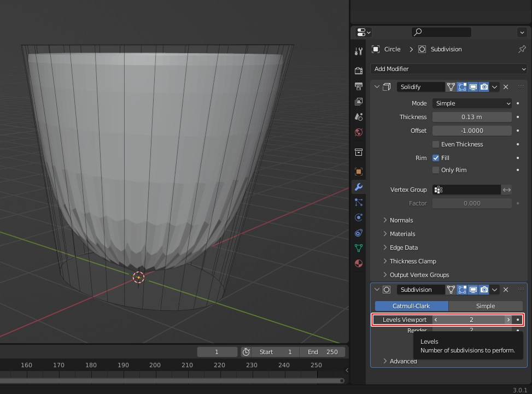Open the Tool properties tab
Screen dimensions: 532x394
point(359,51)
